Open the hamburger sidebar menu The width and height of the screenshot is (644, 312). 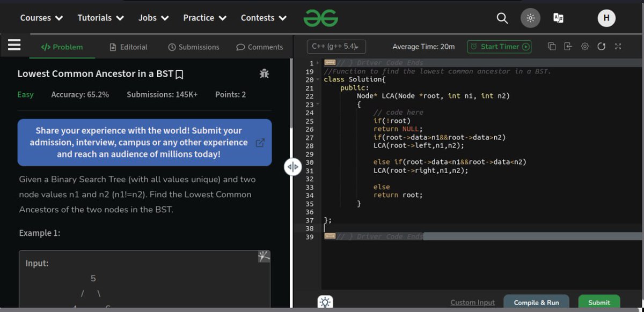point(13,45)
